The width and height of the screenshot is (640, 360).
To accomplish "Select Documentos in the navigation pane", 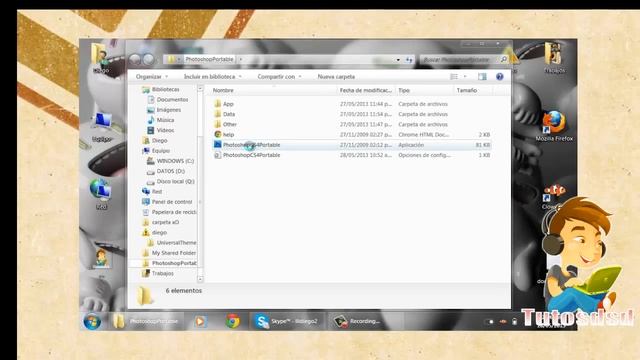I will pyautogui.click(x=168, y=100).
